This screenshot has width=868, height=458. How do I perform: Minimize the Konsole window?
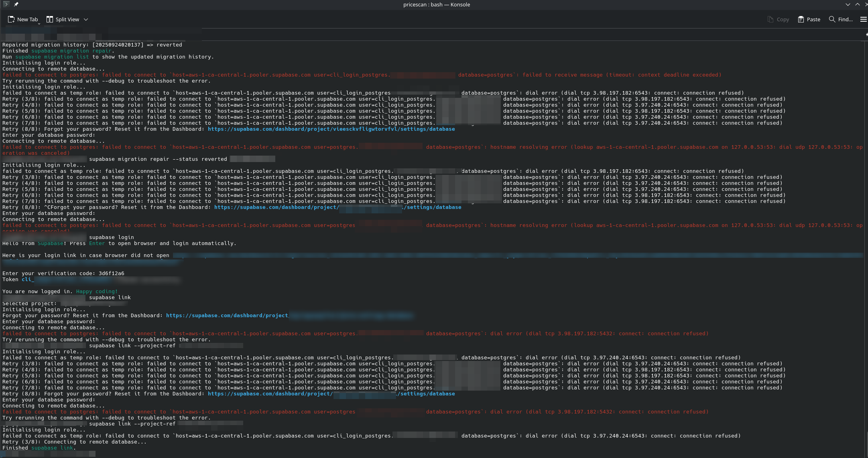[848, 4]
